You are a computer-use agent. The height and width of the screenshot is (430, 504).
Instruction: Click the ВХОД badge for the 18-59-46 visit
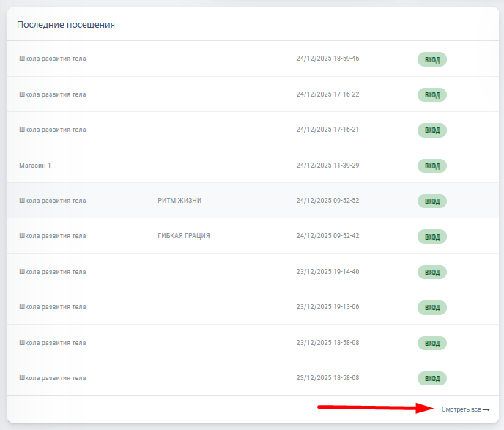432,59
